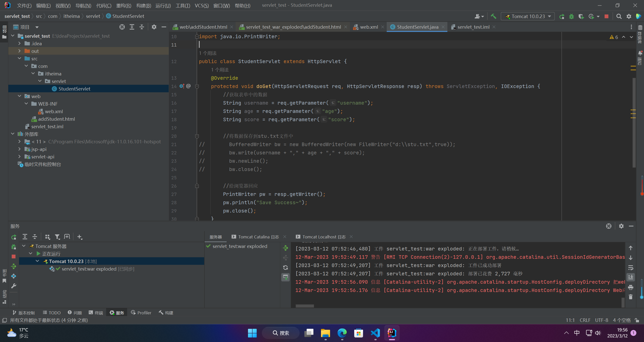644x342 pixels.
Task: Toggle read-only lock icon in status bar
Action: (x=637, y=320)
